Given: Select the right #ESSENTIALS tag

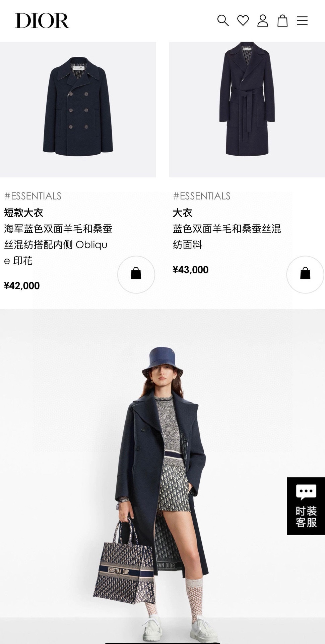Looking at the screenshot, I should click(202, 196).
